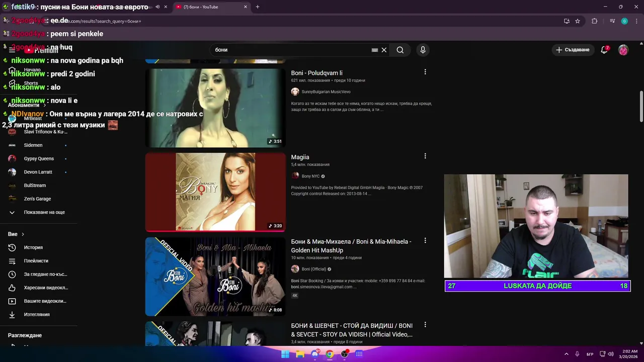Open the Devon Larratt subscription
The image size is (644, 362).
(38, 172)
